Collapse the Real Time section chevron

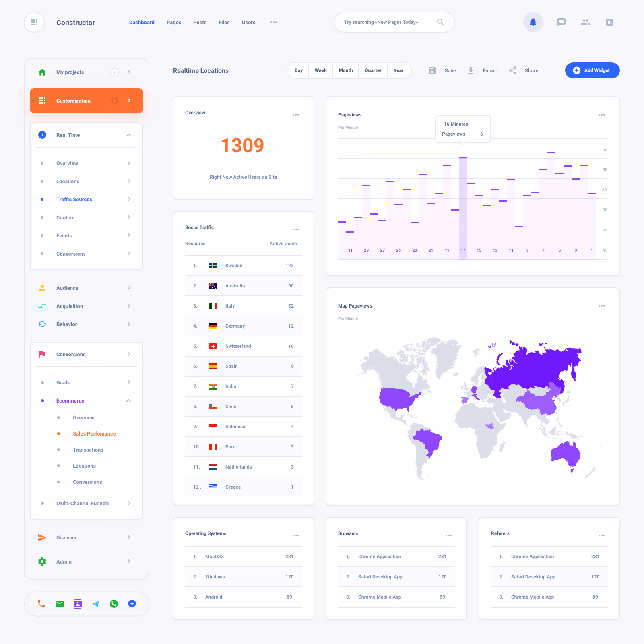click(x=129, y=135)
